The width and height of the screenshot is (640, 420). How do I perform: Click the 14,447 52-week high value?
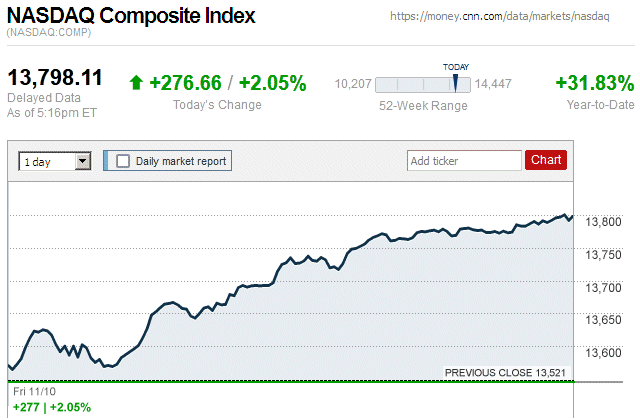[493, 84]
